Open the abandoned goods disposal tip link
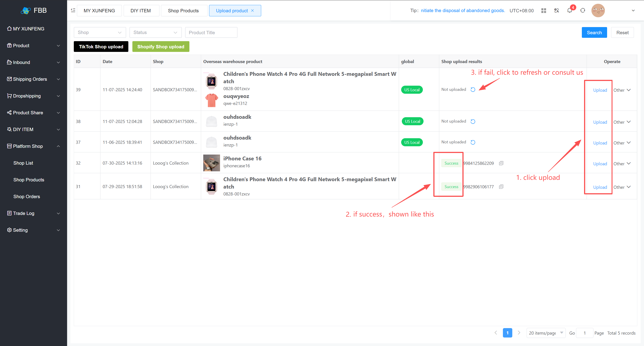 (x=463, y=11)
